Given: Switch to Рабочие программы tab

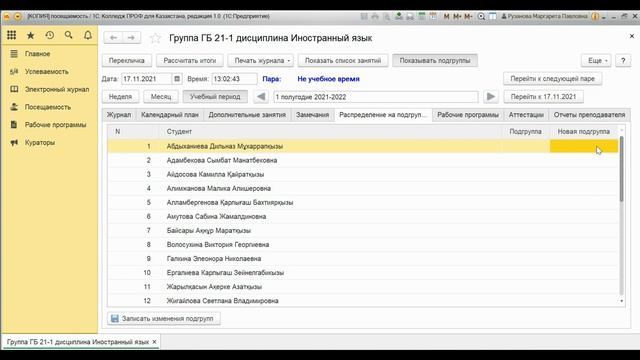Looking at the screenshot, I should pos(468,115).
